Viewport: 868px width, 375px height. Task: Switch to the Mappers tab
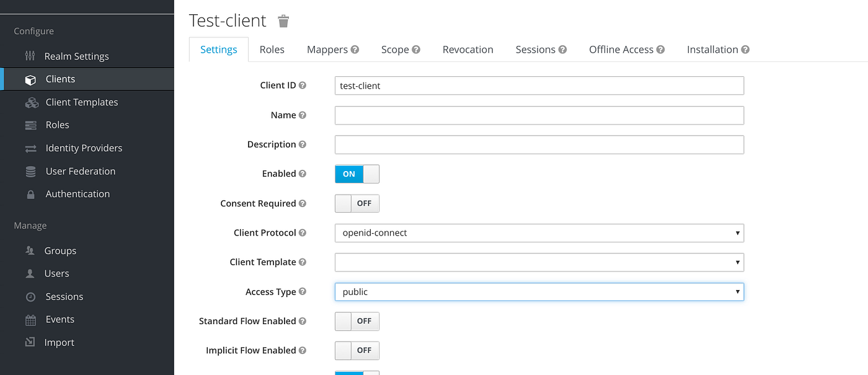[327, 49]
